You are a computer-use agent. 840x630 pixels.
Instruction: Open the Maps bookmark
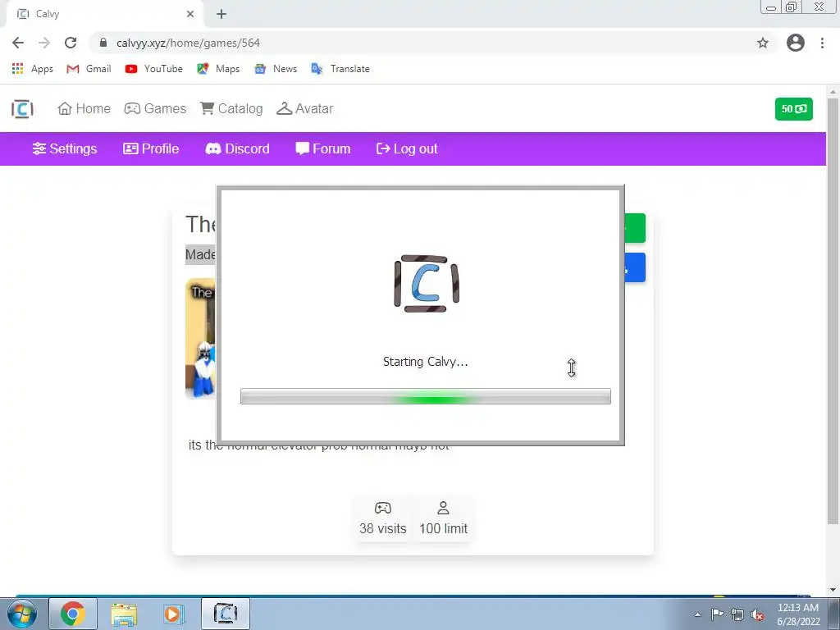pos(218,69)
